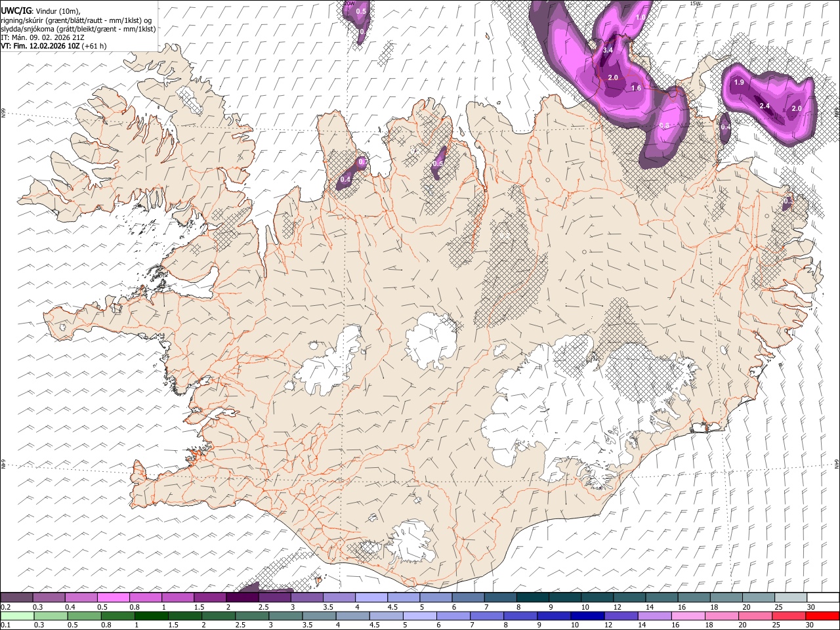Click the '1.0' snowfall value at the map top
Image resolution: width=840 pixels, height=630 pixels.
[x=641, y=17]
